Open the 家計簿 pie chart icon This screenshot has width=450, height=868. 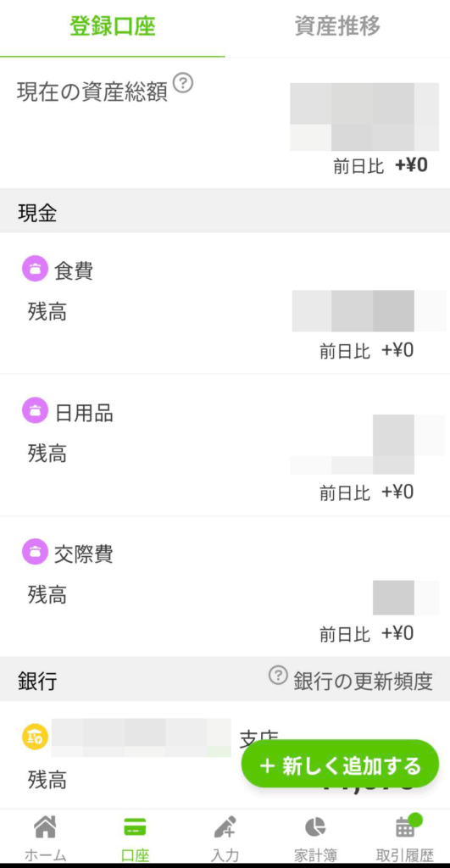315,827
